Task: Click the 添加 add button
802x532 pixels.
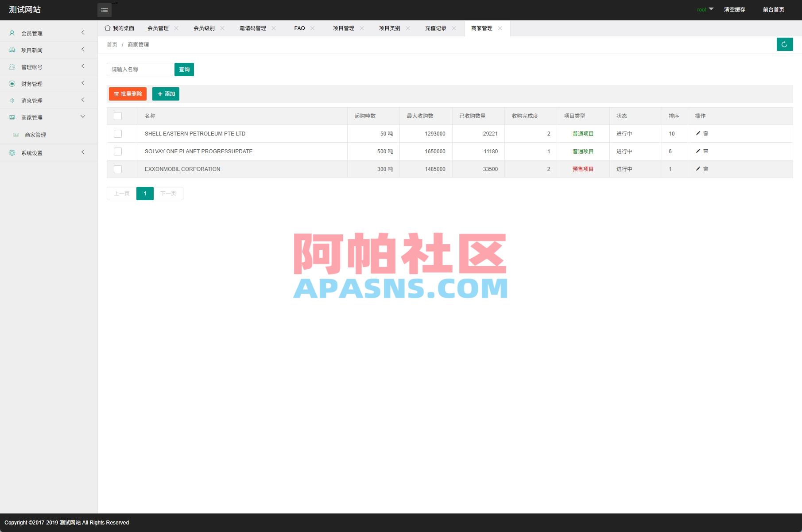Action: (166, 94)
